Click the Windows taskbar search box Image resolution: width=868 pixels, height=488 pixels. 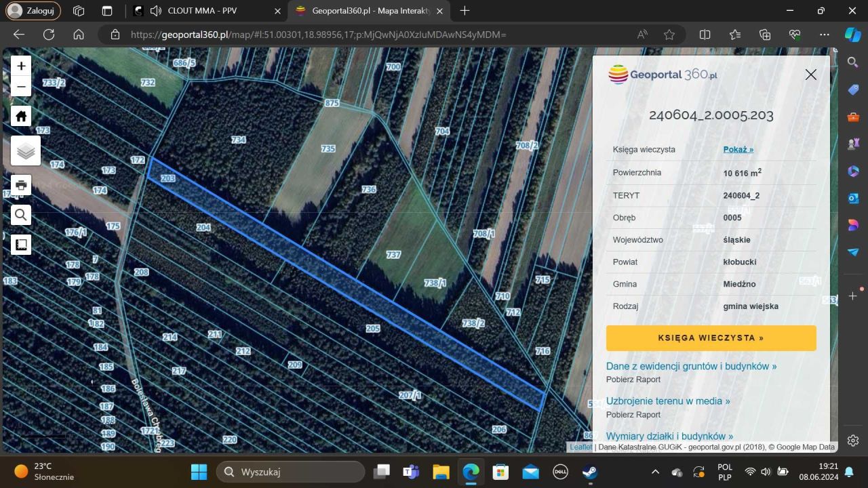tap(290, 472)
